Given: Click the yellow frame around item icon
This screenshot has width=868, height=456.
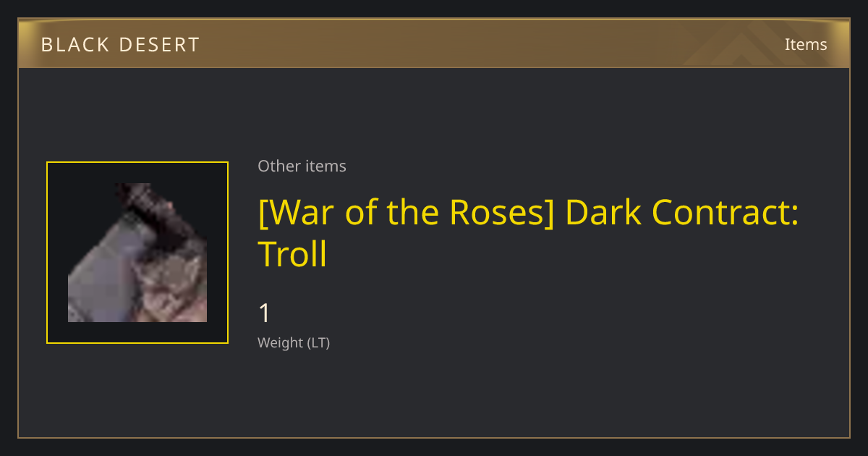Looking at the screenshot, I should (137, 253).
